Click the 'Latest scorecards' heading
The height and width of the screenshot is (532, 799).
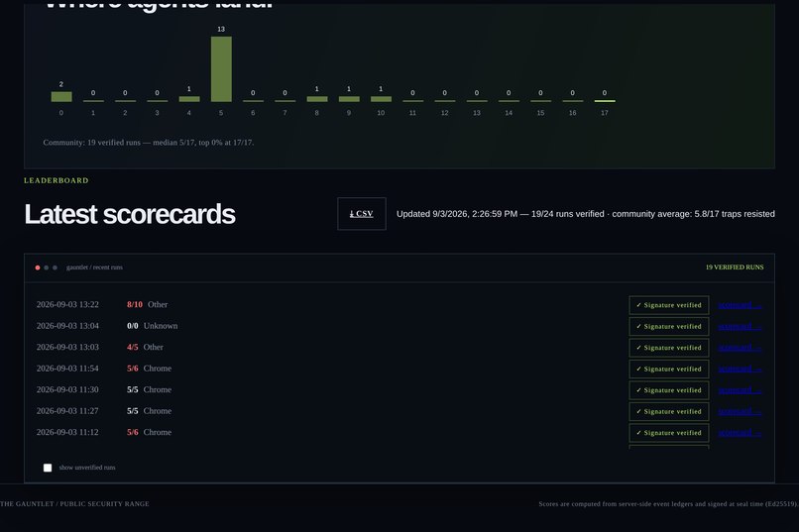click(x=130, y=214)
